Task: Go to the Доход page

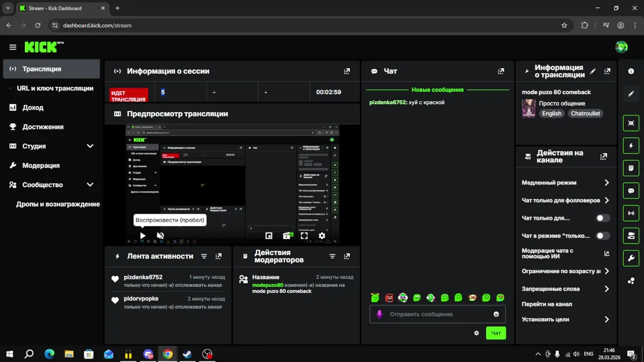Action: pos(51,108)
